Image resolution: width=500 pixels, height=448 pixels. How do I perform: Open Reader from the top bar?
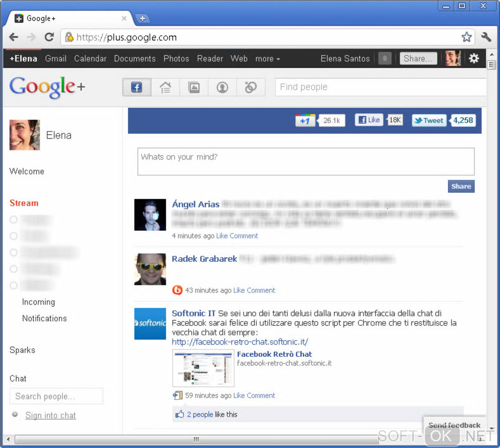[x=210, y=59]
